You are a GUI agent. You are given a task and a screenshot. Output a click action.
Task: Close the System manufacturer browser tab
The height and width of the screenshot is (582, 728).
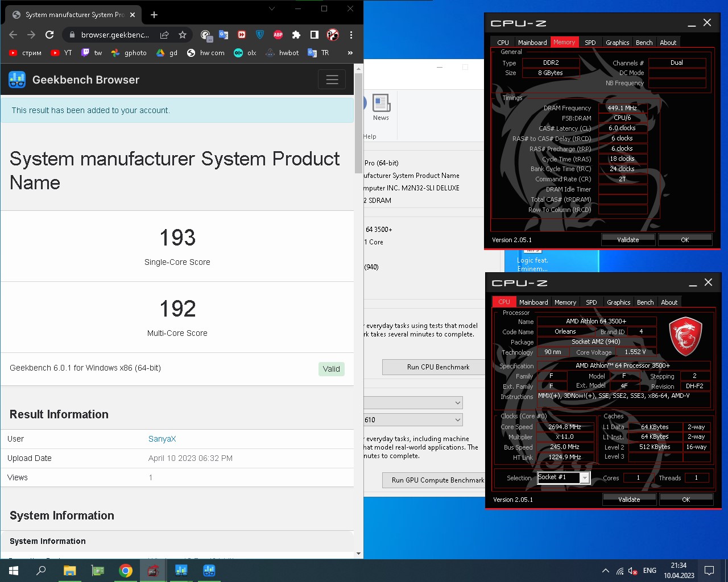pyautogui.click(x=133, y=15)
